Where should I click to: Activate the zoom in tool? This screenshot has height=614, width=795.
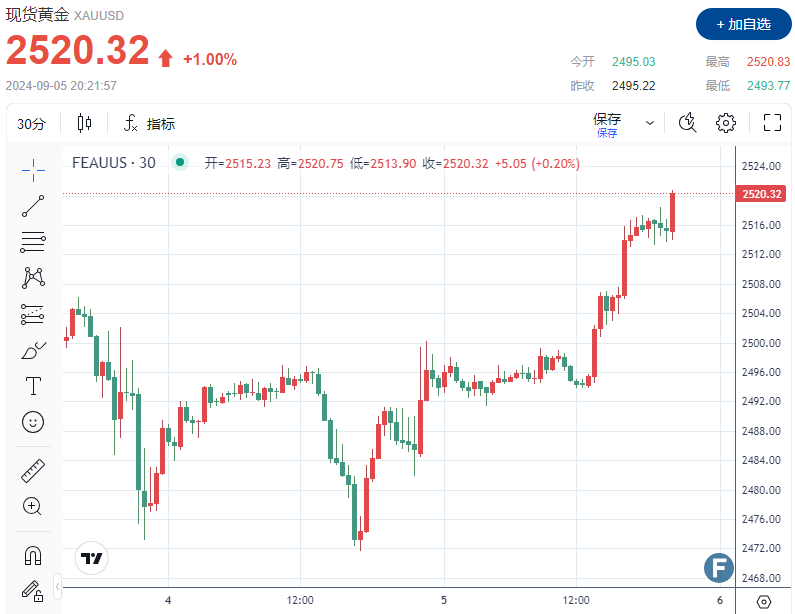(33, 506)
